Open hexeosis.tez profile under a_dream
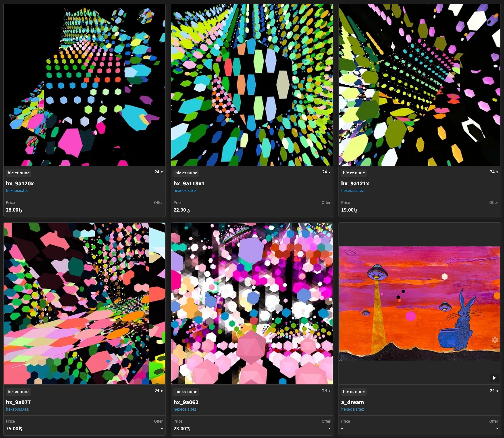The width and height of the screenshot is (504, 438). pos(352,409)
